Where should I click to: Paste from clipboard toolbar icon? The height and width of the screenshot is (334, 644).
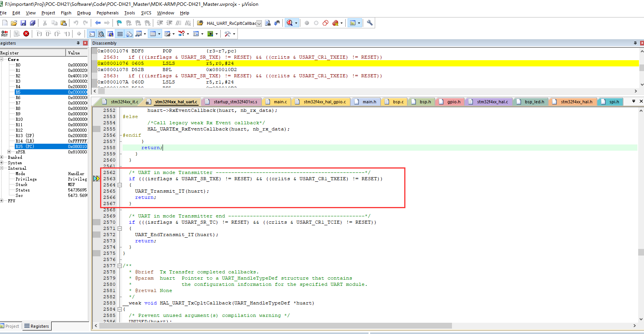(x=64, y=23)
